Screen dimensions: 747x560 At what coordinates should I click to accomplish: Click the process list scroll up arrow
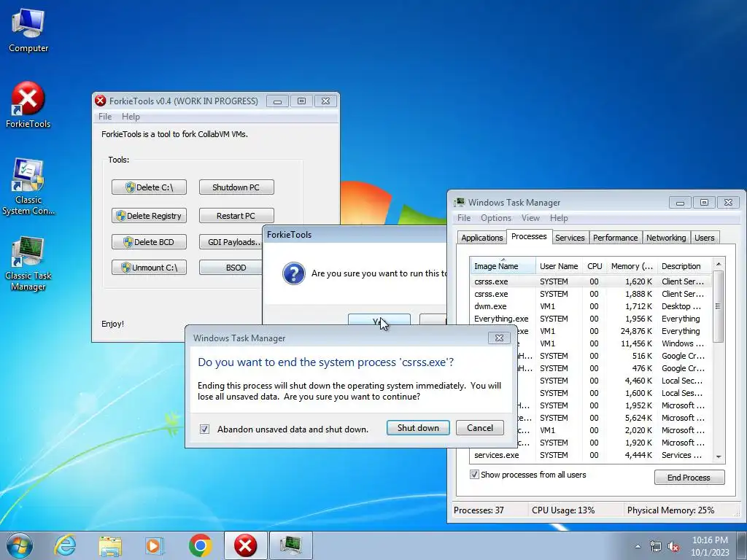click(x=719, y=264)
